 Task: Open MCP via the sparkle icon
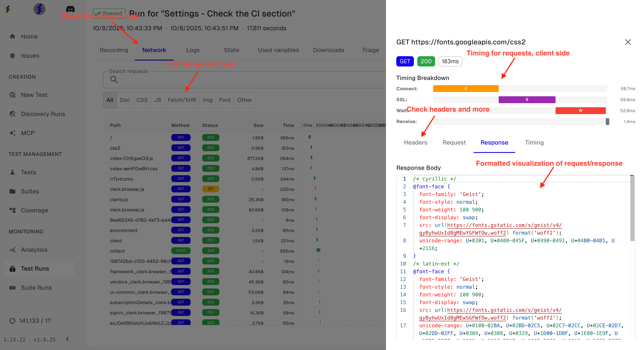click(12, 133)
